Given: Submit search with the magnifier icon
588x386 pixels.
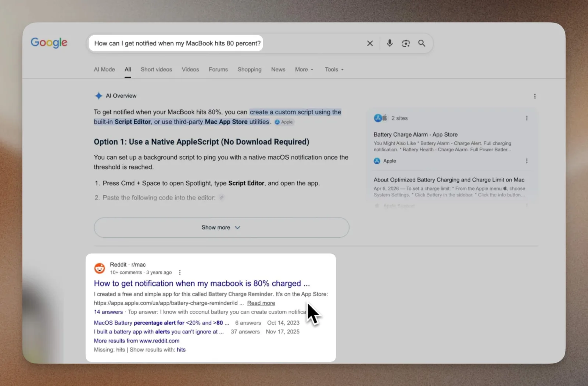Looking at the screenshot, I should (422, 43).
